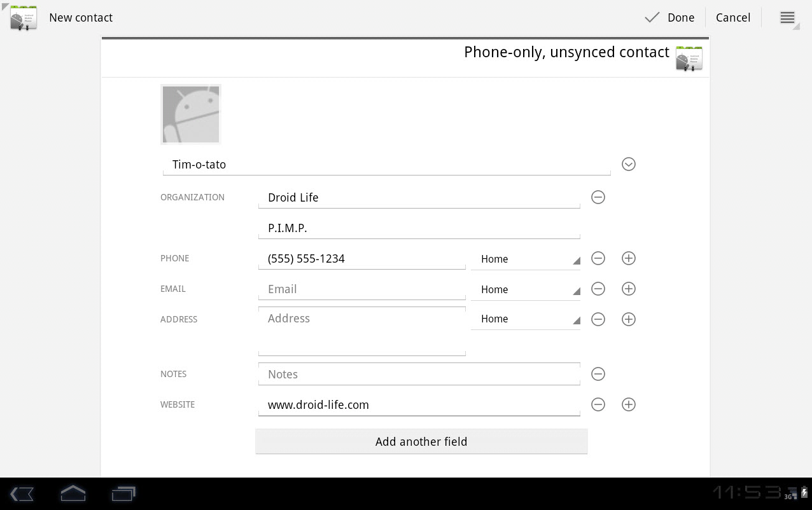Add another phone number with plus icon
The height and width of the screenshot is (510, 812).
tap(628, 258)
